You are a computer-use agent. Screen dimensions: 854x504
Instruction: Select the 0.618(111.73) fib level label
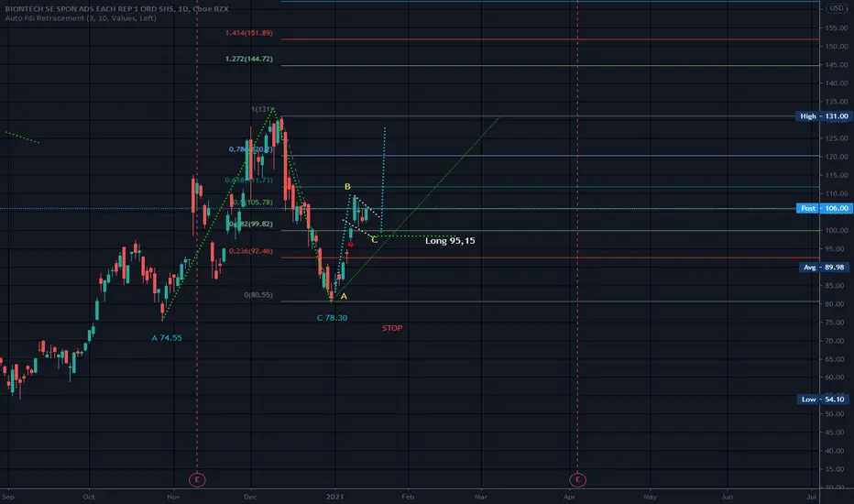[249, 181]
